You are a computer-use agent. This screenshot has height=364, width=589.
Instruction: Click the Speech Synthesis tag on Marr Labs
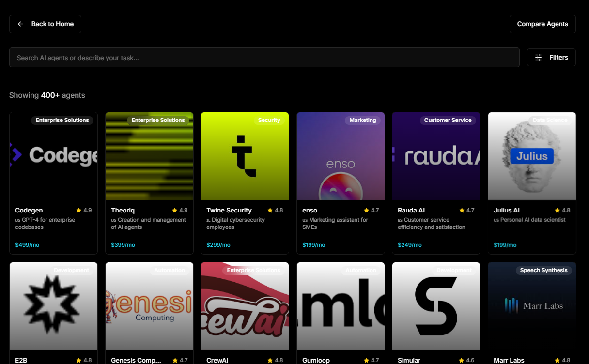[x=543, y=270]
